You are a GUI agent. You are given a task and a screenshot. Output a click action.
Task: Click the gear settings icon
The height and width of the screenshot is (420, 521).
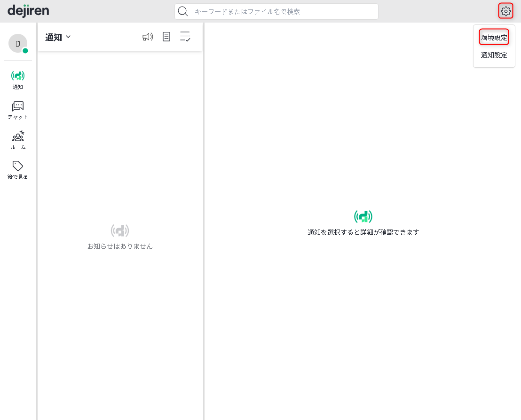[505, 11]
